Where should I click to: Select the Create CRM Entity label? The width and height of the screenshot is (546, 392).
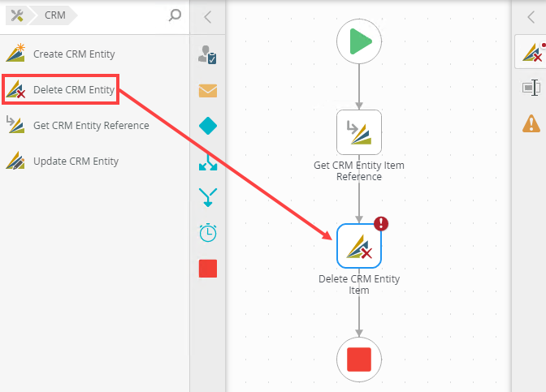(x=74, y=54)
